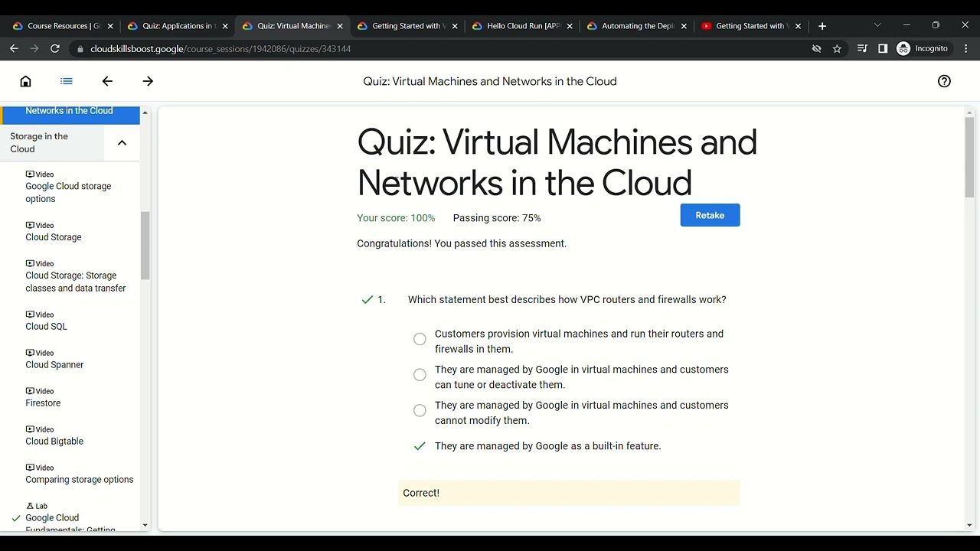The image size is (980, 551).
Task: View site information lock icon
Action: [80, 48]
